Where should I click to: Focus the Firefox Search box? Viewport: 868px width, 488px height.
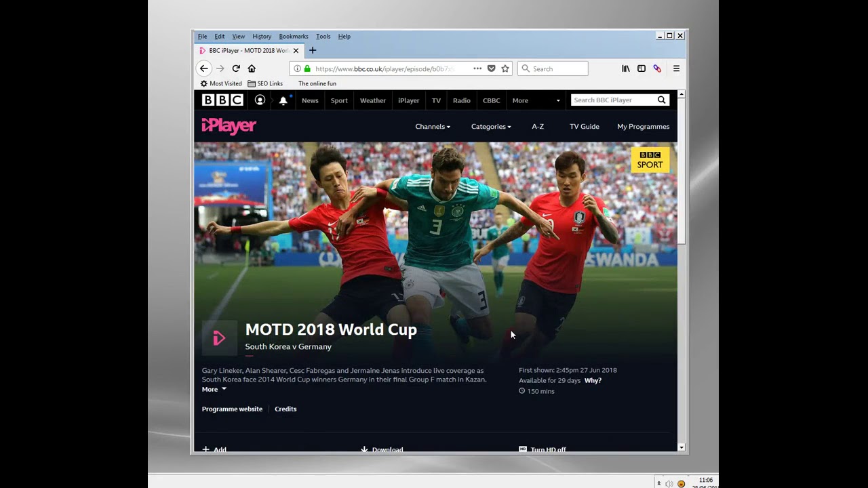[553, 68]
